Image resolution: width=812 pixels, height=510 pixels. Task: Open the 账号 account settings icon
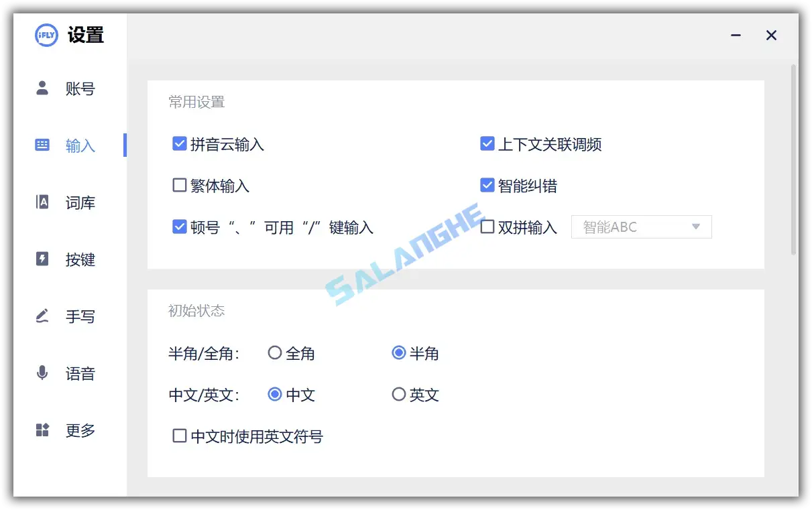pyautogui.click(x=42, y=88)
